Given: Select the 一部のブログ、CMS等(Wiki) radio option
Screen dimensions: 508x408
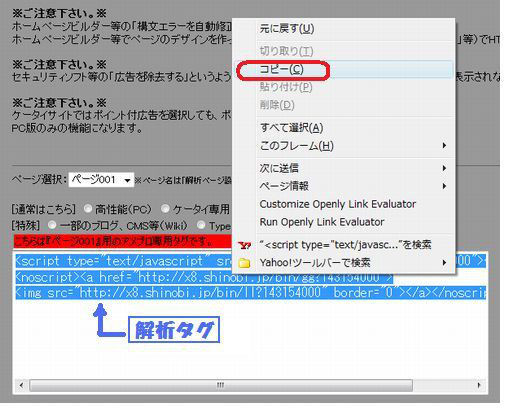Looking at the screenshot, I should [x=52, y=225].
